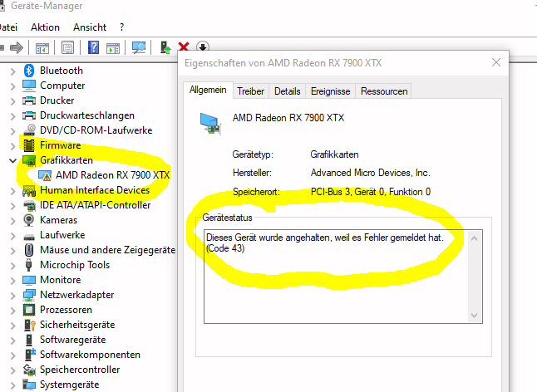Click the Systemgeräte folder icon

[x=29, y=385]
